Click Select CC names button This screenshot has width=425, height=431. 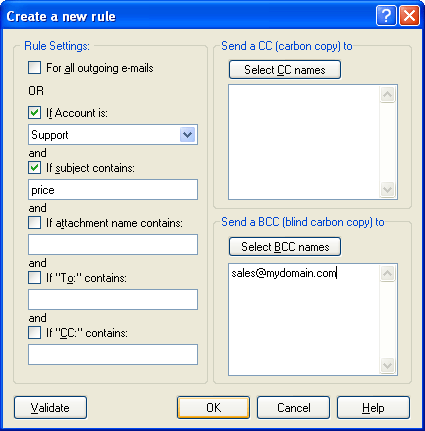[x=285, y=70]
